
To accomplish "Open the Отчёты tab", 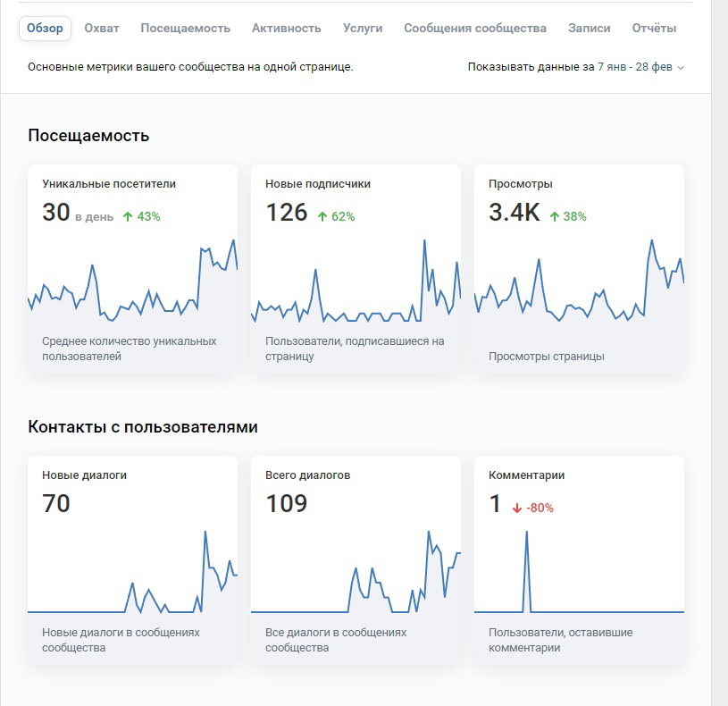I will (654, 29).
